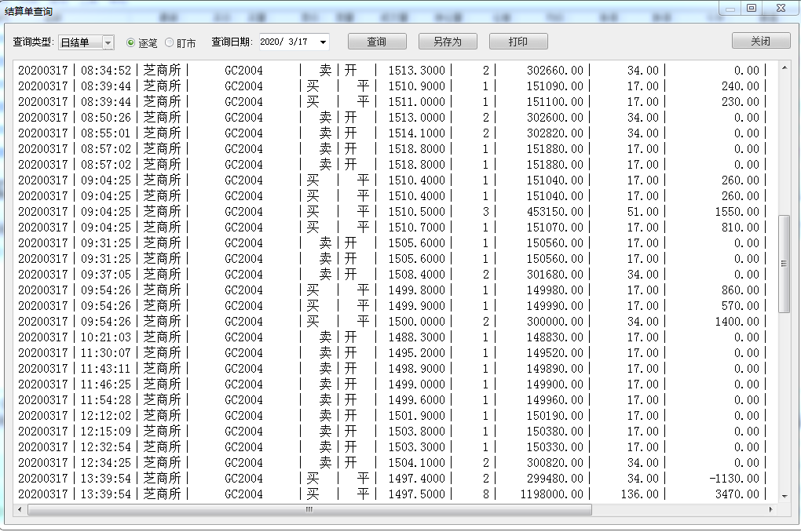Image resolution: width=801 pixels, height=532 pixels.
Task: Click the time 08:50:26
Action: pos(106,118)
